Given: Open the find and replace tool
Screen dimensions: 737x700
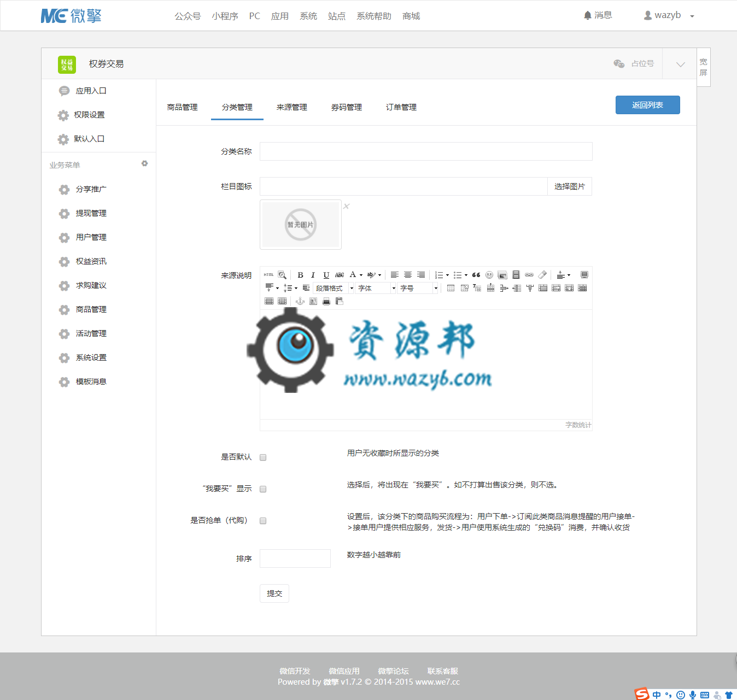Looking at the screenshot, I should coord(282,275).
